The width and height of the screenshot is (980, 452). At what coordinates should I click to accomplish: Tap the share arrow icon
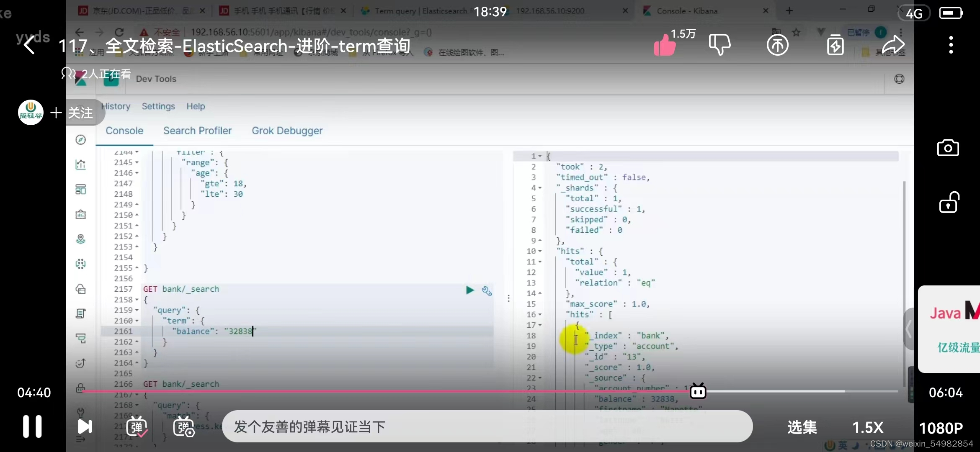pos(893,45)
